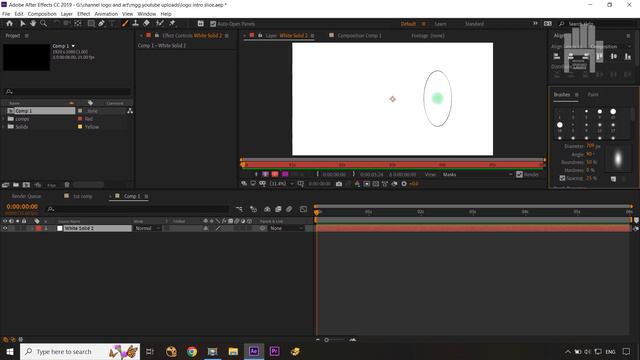Delete selected project items trash icon
Screen dimensions: 640x360
pyautogui.click(x=67, y=185)
